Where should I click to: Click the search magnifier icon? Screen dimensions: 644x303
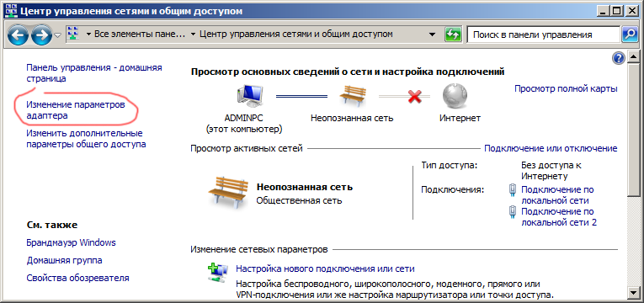click(630, 35)
